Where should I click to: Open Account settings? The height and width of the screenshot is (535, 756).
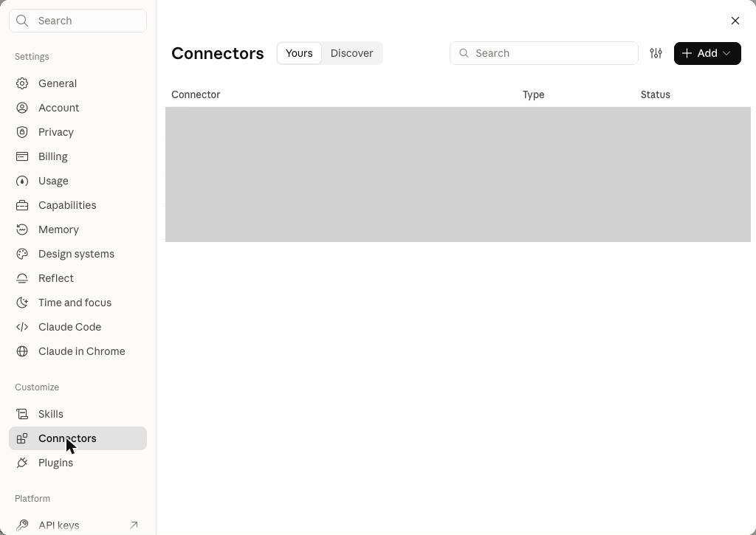(78, 108)
